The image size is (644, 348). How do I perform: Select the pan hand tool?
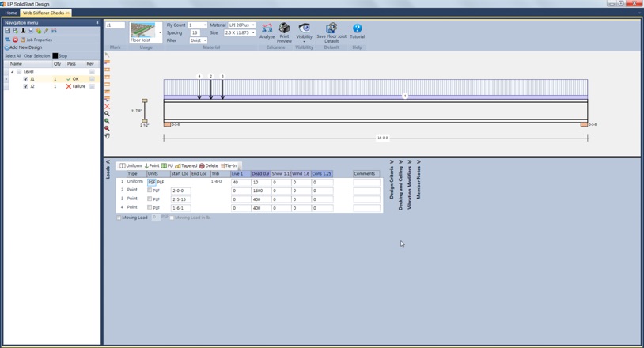[108, 135]
